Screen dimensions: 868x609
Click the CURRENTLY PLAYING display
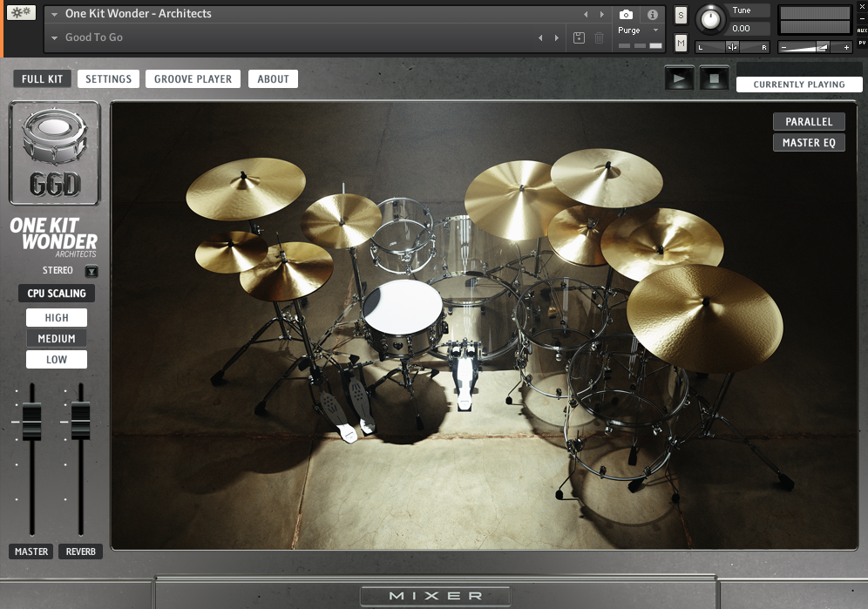coord(799,85)
